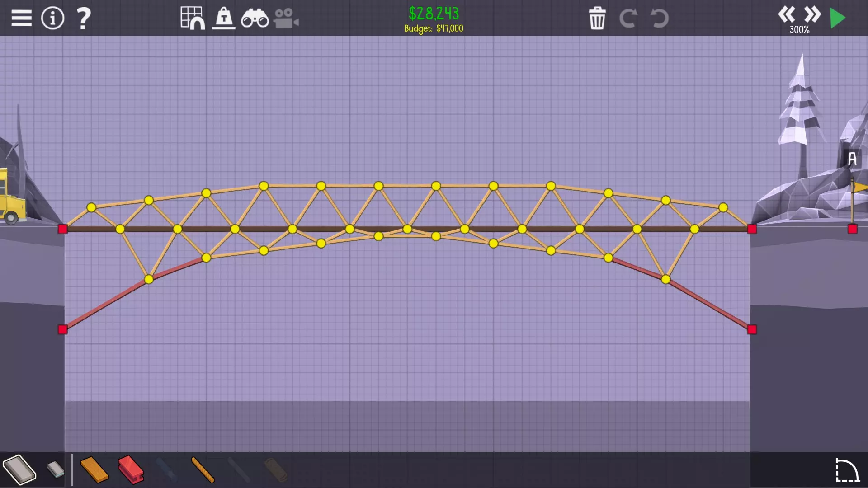Pick the small eraser tool
This screenshot has height=488, width=868.
coord(56,469)
